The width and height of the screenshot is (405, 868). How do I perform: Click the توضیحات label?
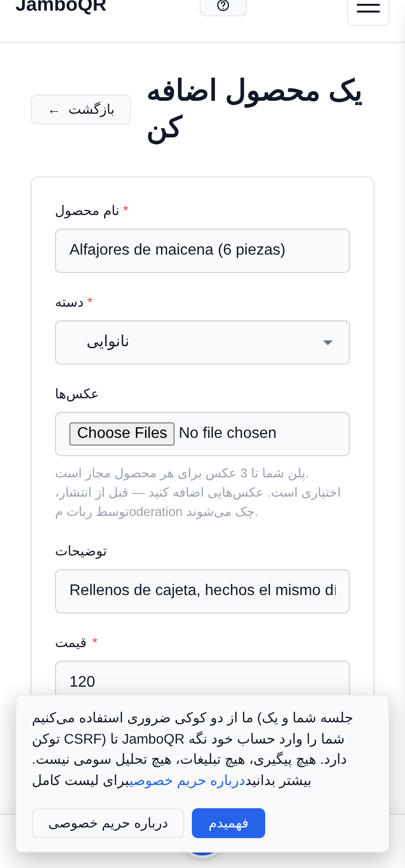click(81, 551)
